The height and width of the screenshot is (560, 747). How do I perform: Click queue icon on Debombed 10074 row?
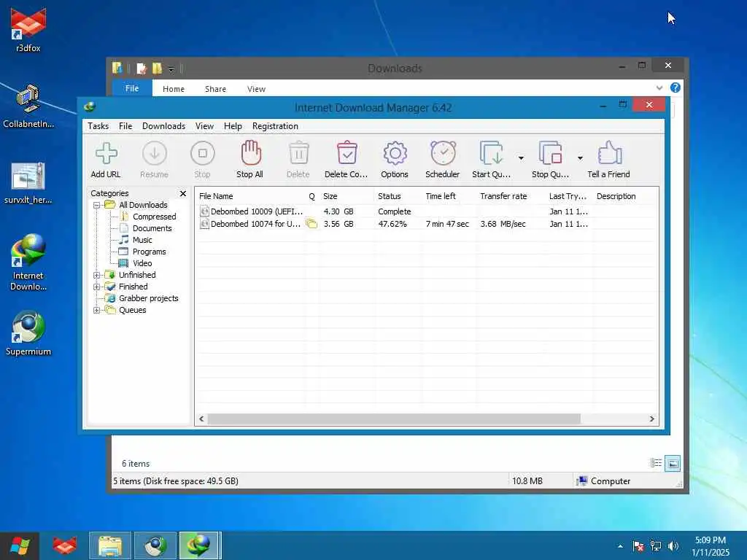click(x=311, y=223)
